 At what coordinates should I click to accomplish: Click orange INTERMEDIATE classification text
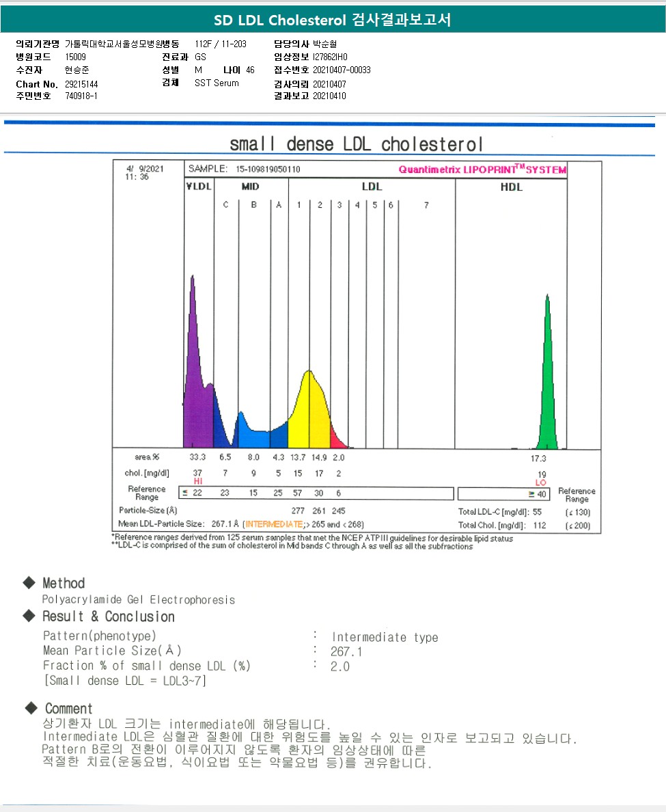[275, 524]
